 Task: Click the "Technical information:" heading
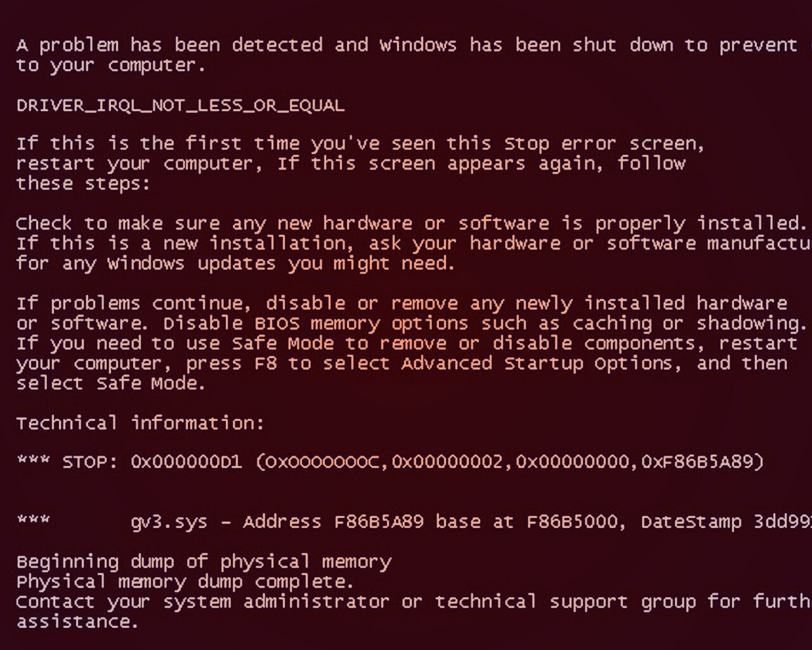(140, 423)
